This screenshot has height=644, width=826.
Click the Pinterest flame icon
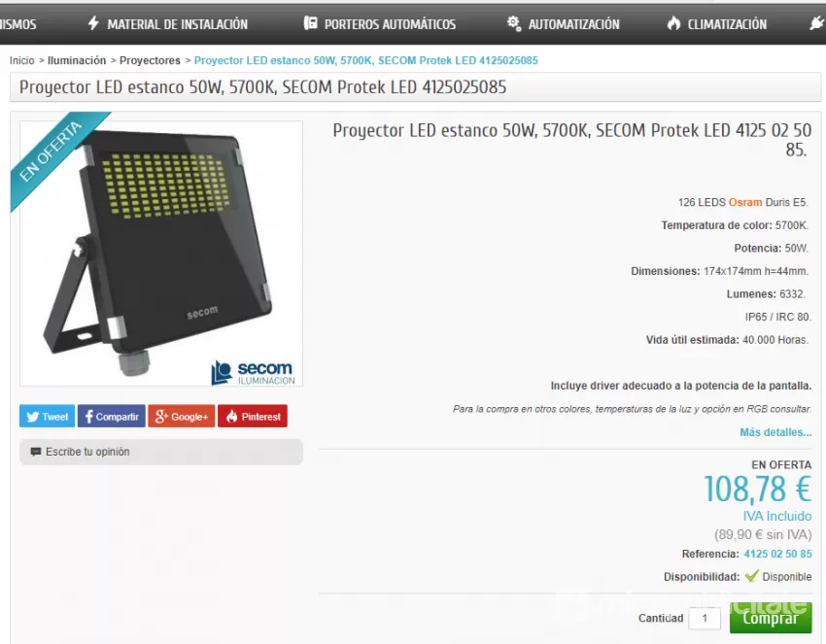point(232,417)
